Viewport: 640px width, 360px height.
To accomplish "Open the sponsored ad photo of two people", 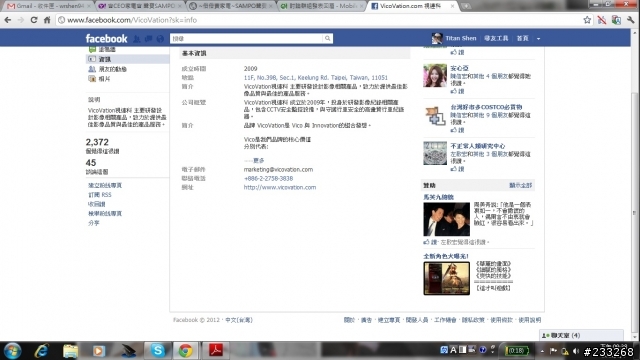I will (x=447, y=219).
